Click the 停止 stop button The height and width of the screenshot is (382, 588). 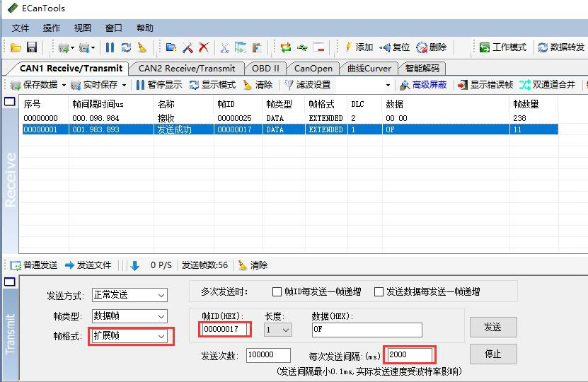click(492, 354)
